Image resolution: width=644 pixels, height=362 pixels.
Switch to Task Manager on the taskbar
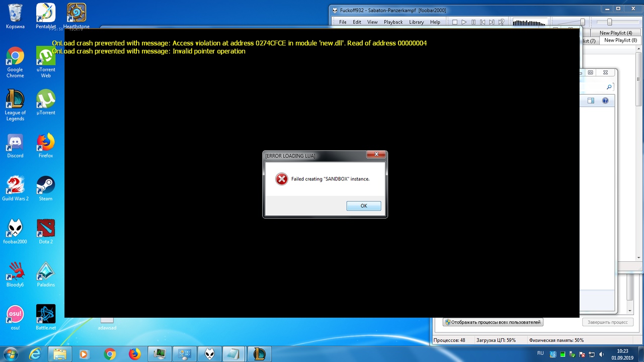[x=160, y=354]
